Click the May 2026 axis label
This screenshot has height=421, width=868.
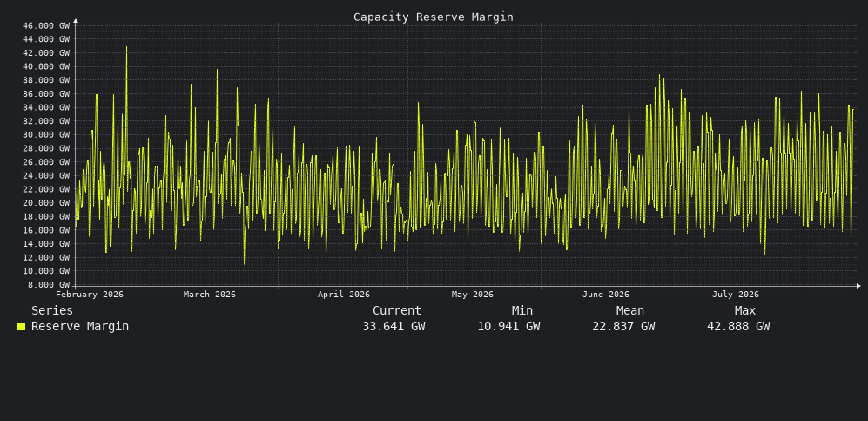point(472,294)
